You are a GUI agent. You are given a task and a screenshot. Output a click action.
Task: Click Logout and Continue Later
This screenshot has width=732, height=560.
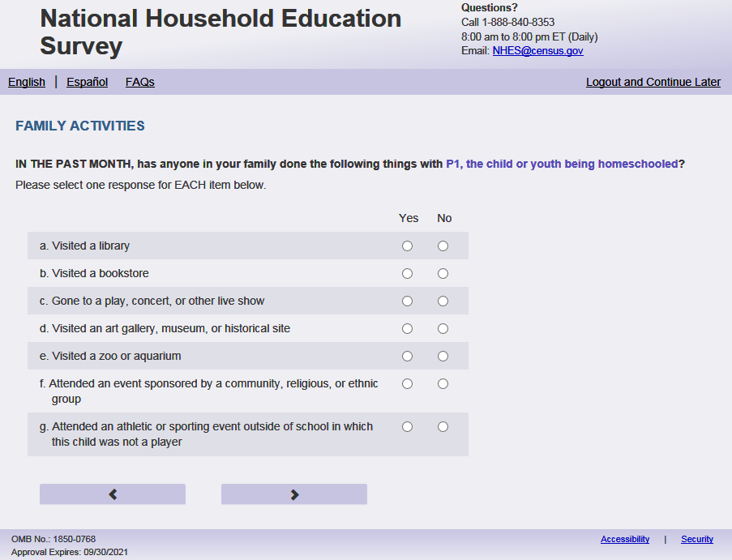click(x=653, y=82)
